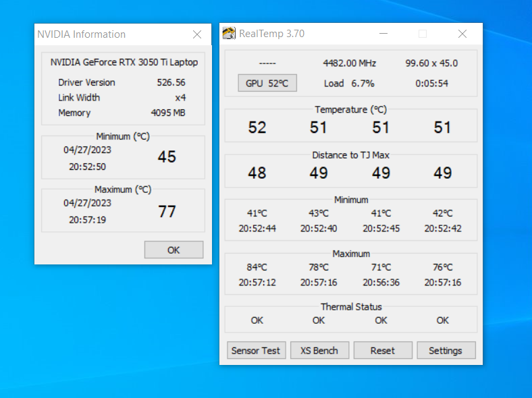Image resolution: width=532 pixels, height=398 pixels.
Task: Click the minimum 42°C reading
Action: [x=442, y=213]
